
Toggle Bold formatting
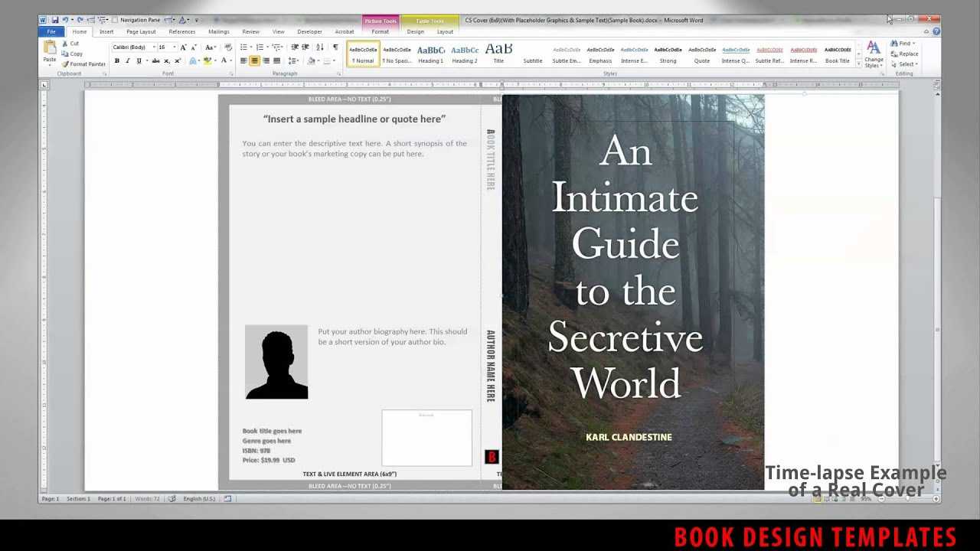click(117, 61)
